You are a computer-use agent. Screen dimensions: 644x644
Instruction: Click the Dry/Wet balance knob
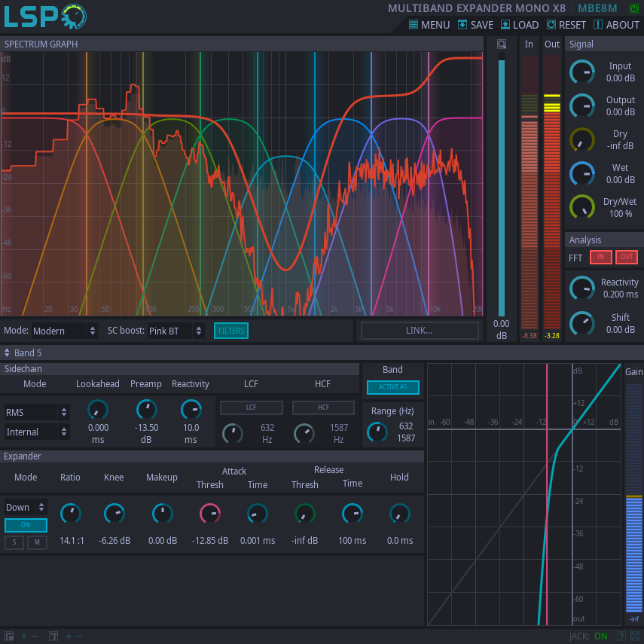click(x=582, y=207)
